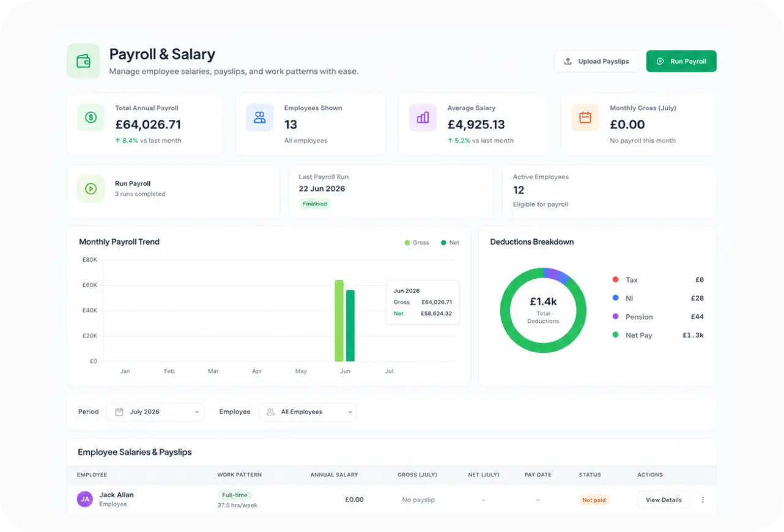Open the All Employees dropdown
This screenshot has width=784, height=532.
pos(308,412)
